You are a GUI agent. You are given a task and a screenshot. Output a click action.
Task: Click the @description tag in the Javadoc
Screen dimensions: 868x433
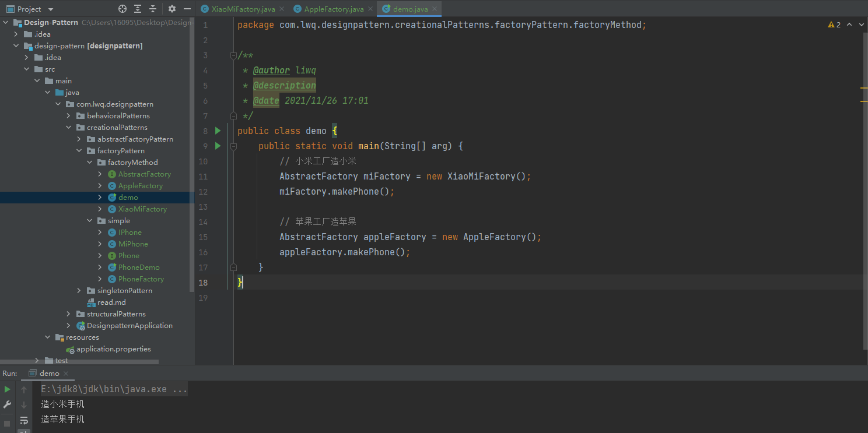pyautogui.click(x=284, y=85)
